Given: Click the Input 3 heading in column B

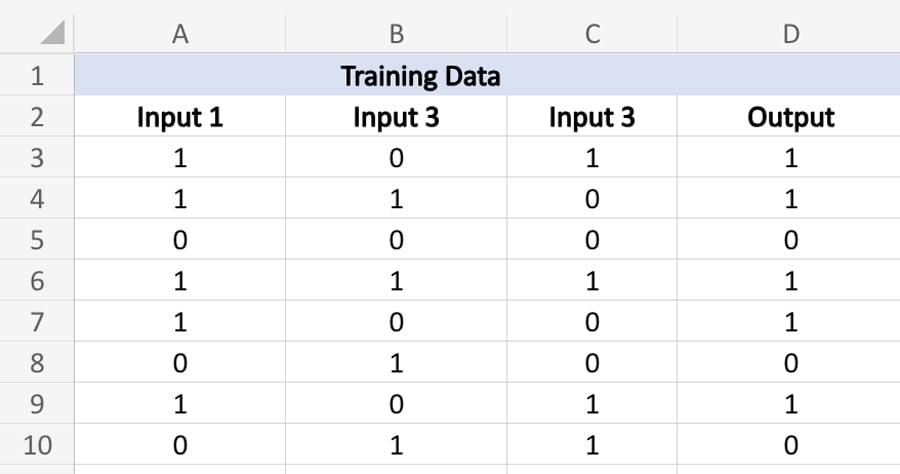Looking at the screenshot, I should point(396,117).
